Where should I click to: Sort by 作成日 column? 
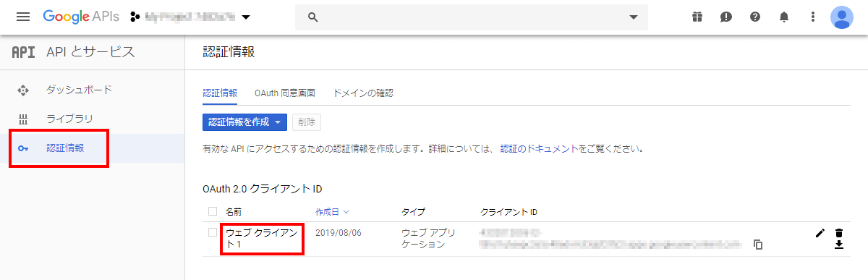click(x=333, y=212)
